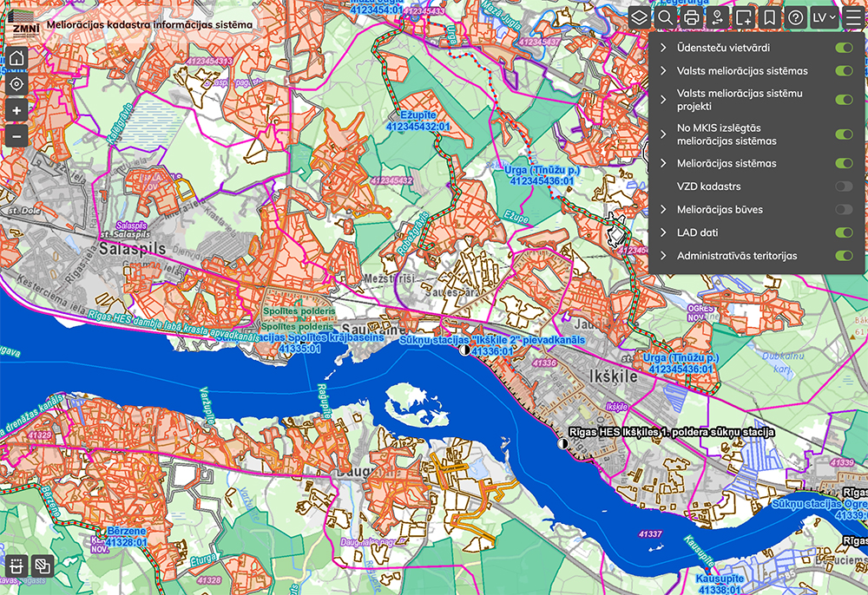The image size is (868, 595).
Task: Click the print map icon
Action: click(x=691, y=17)
